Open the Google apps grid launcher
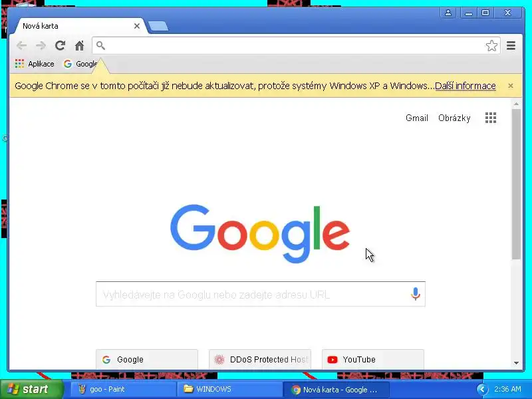 pos(491,118)
